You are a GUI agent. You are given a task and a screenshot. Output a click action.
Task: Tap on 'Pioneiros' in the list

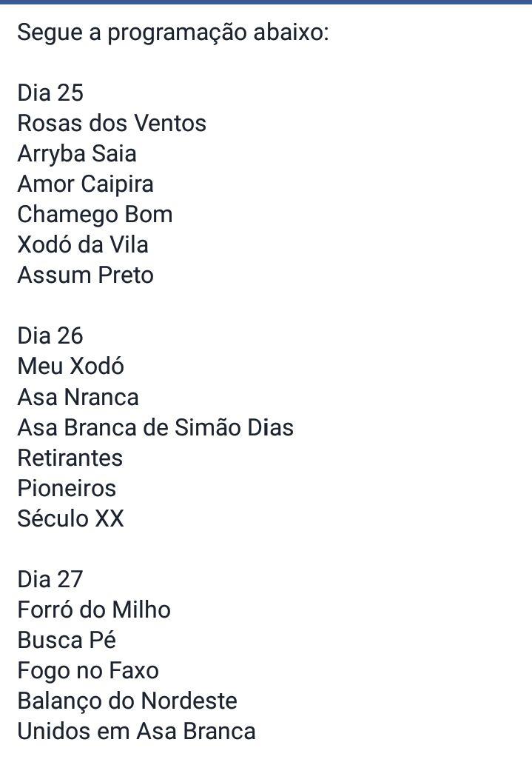pos(67,488)
